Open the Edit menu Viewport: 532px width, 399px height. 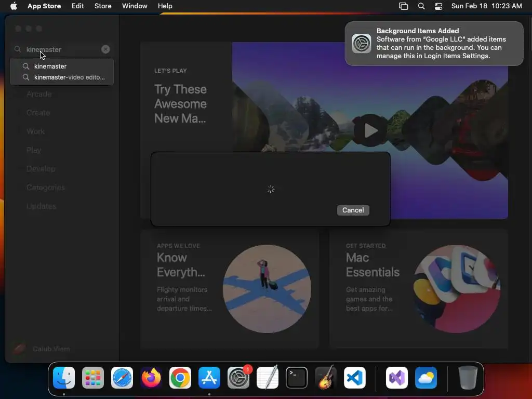(x=78, y=6)
